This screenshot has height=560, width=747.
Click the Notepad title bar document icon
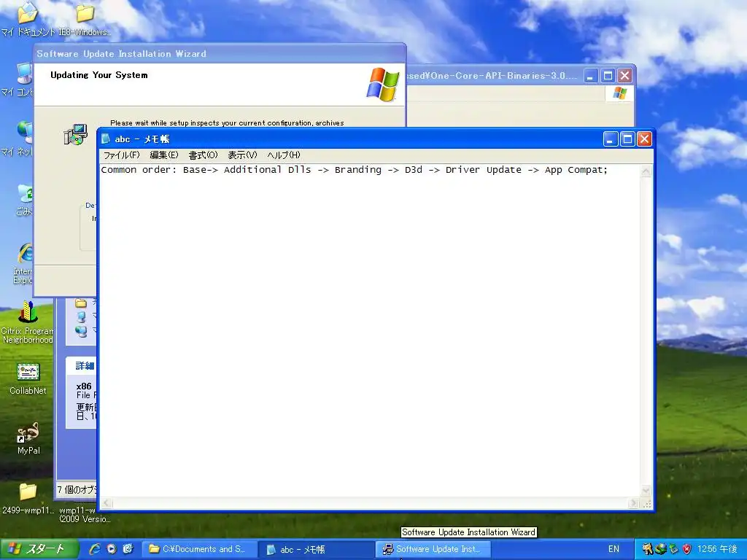(107, 139)
